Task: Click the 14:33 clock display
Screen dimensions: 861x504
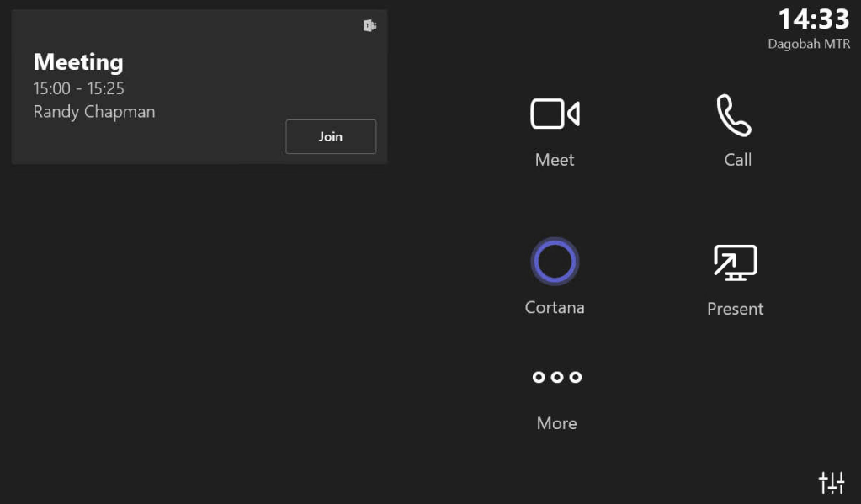Action: (813, 19)
